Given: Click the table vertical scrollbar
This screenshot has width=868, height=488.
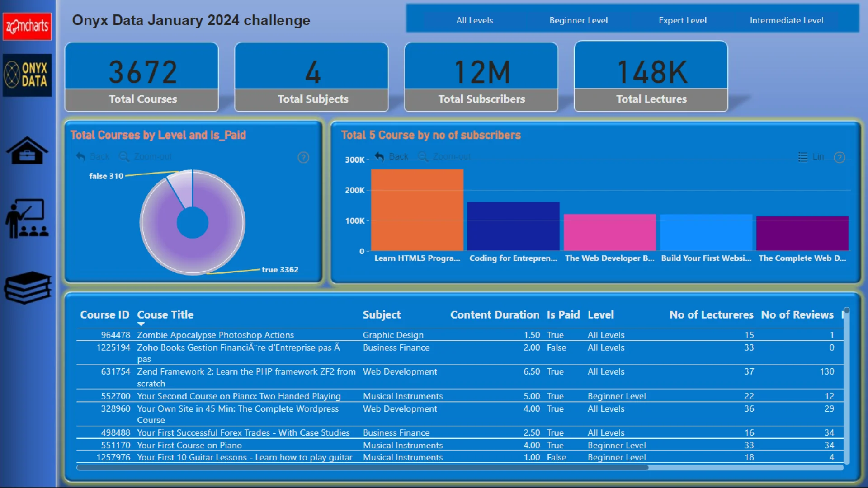Looking at the screenshot, I should coord(846,386).
